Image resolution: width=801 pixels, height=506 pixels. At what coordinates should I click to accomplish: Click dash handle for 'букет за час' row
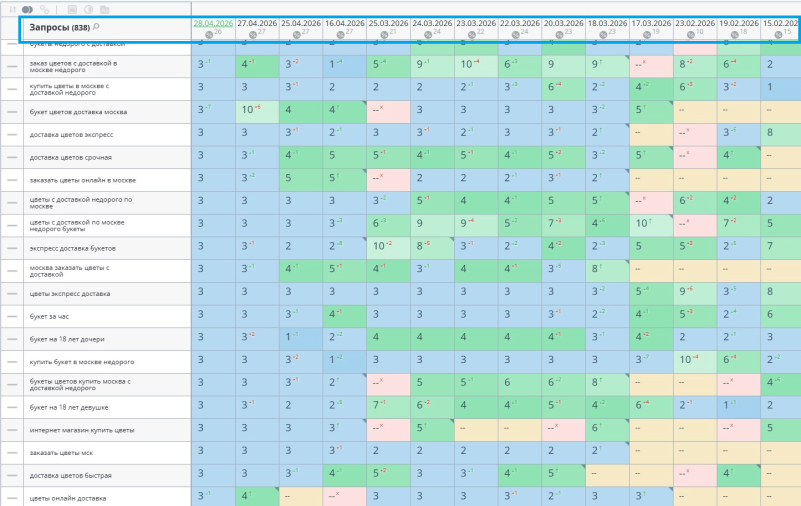12,317
